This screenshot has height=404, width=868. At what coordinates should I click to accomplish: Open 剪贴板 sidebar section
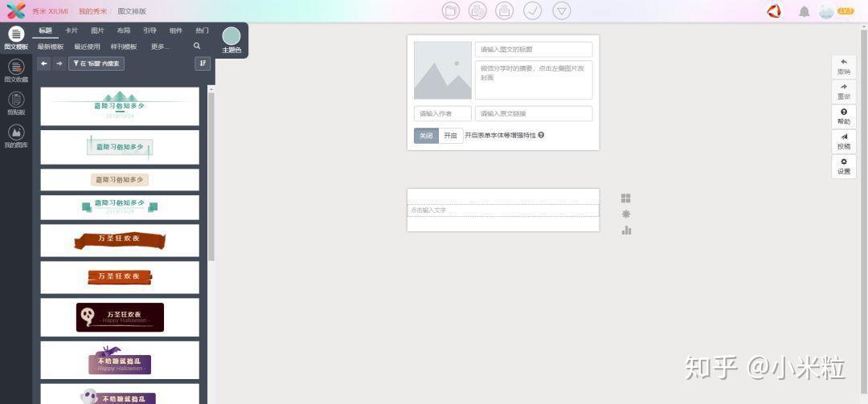16,104
